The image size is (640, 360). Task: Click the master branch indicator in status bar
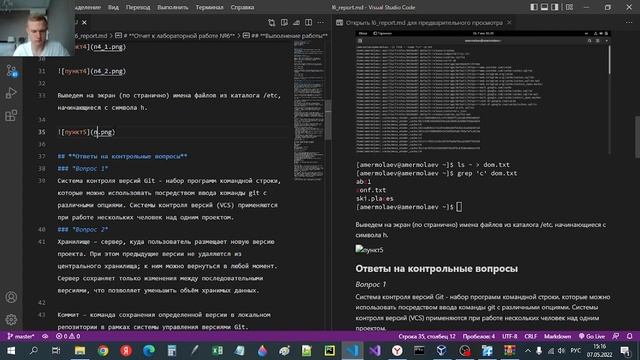(21, 336)
